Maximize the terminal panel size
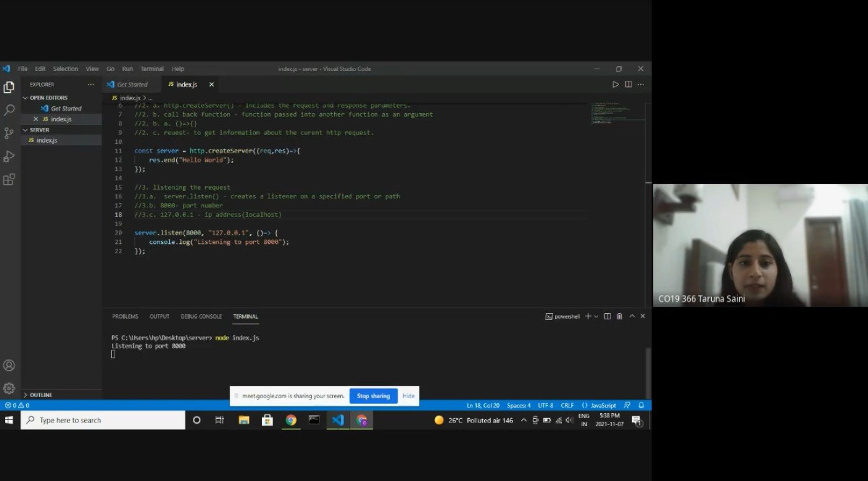The height and width of the screenshot is (481, 868). 632,317
